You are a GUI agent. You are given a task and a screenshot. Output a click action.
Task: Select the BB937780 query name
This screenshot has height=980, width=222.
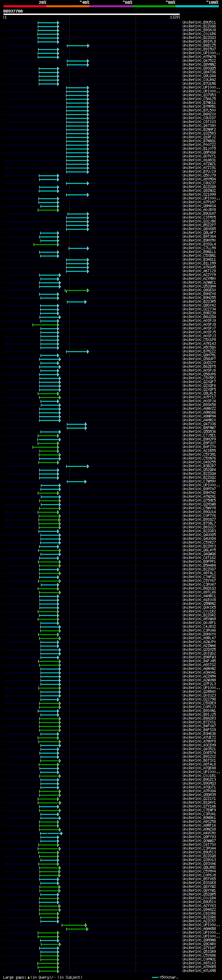coord(13,11)
